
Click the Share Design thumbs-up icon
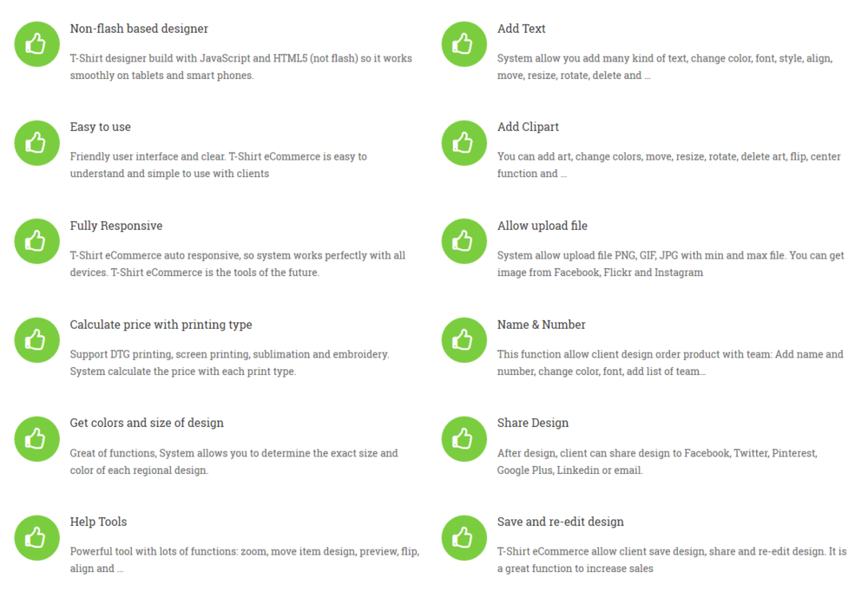[x=464, y=438]
